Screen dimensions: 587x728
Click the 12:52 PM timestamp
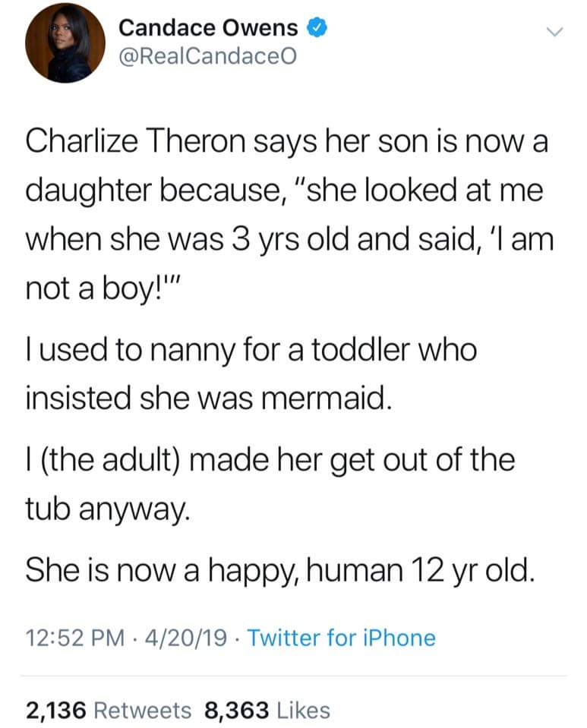click(x=75, y=638)
